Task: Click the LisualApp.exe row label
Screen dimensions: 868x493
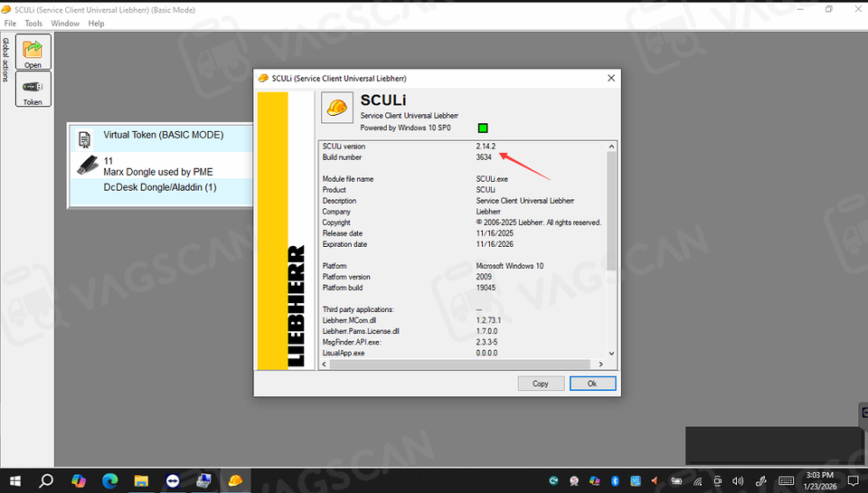Action: (344, 353)
